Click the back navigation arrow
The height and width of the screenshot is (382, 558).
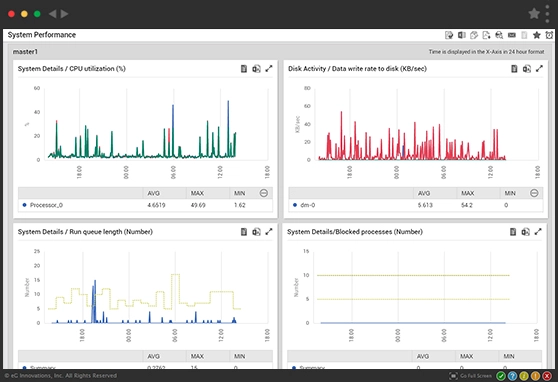pos(52,14)
